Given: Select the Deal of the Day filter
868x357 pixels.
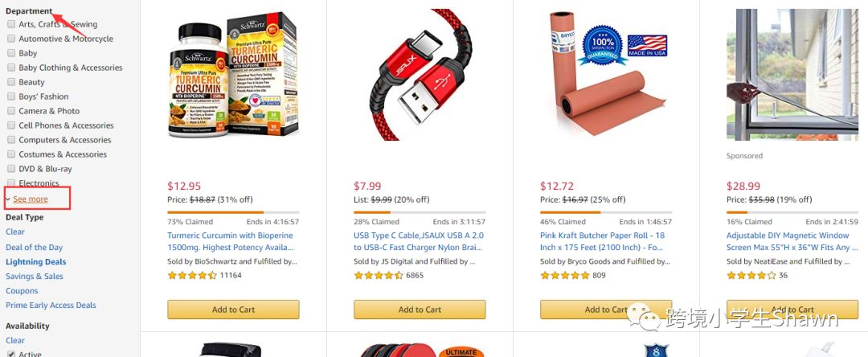Looking at the screenshot, I should (35, 248).
